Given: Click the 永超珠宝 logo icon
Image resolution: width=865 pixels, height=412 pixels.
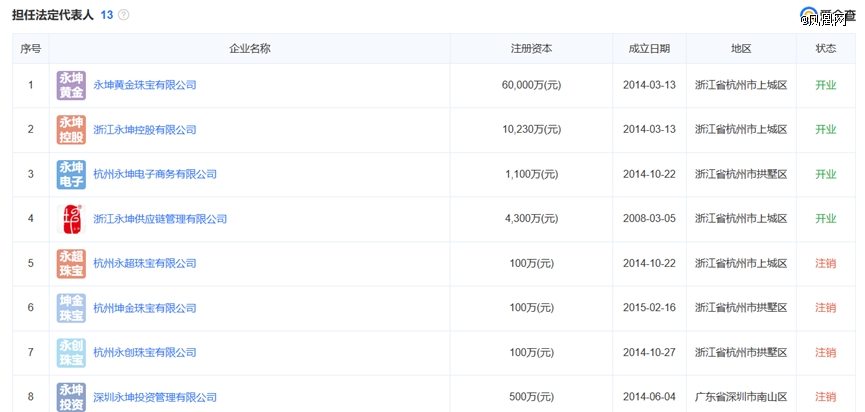Looking at the screenshot, I should [x=71, y=263].
